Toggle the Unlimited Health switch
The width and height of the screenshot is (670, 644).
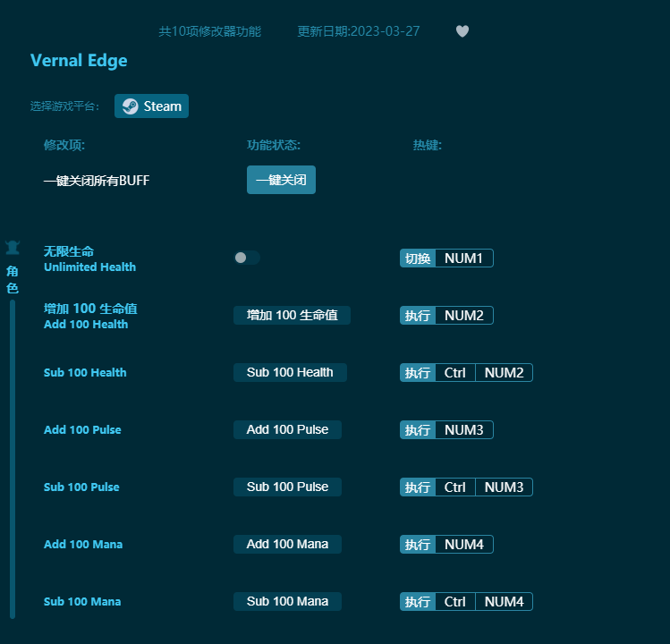[x=247, y=258]
